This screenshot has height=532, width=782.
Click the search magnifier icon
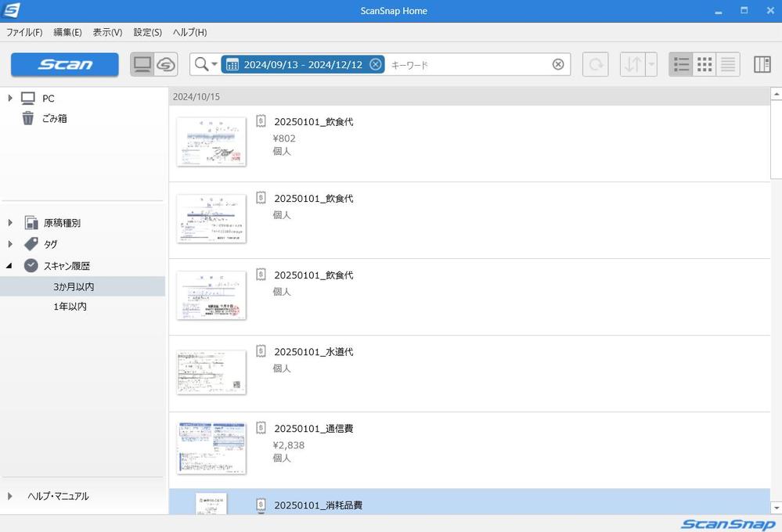click(201, 64)
